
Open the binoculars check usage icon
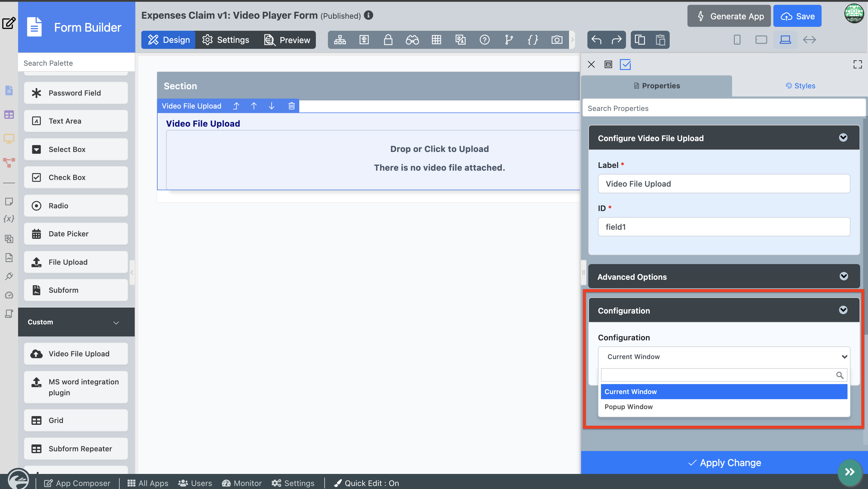[412, 40]
